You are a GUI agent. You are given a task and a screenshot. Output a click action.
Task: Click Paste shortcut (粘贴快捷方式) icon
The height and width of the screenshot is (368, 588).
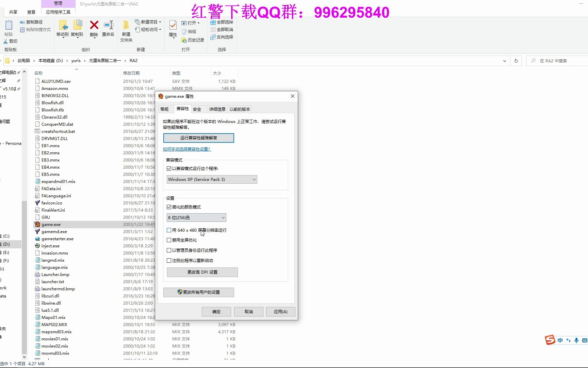(x=22, y=30)
